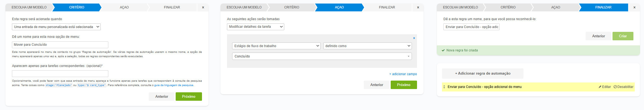Click Próximo in the Critério panel
The width and height of the screenshot is (644, 110).
(x=189, y=96)
